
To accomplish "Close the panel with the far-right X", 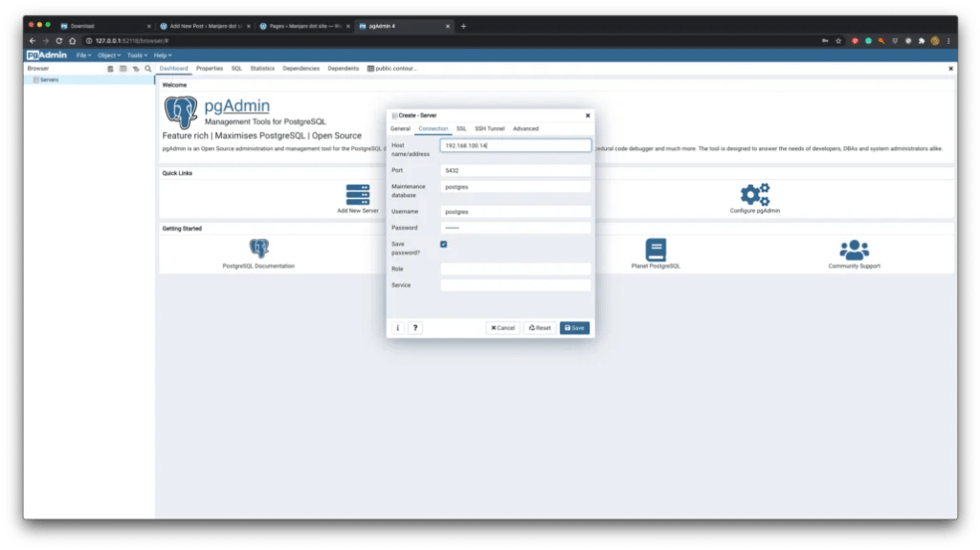I will [x=950, y=69].
